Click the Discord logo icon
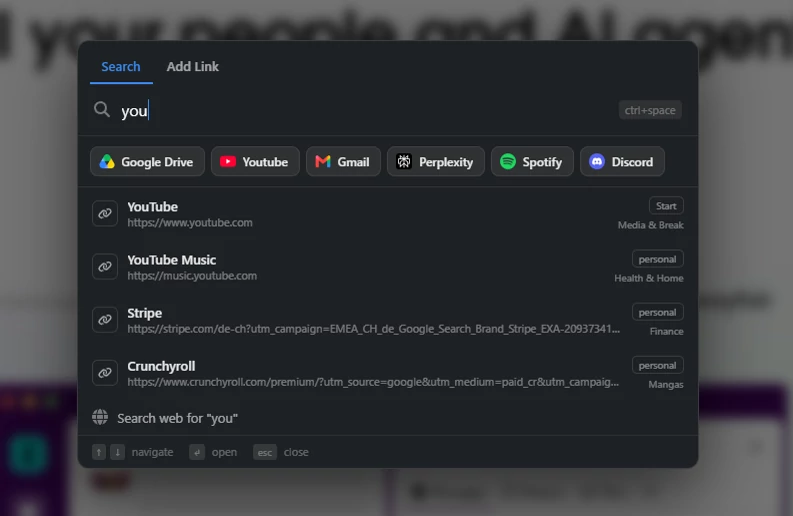The width and height of the screenshot is (793, 516). (x=597, y=162)
